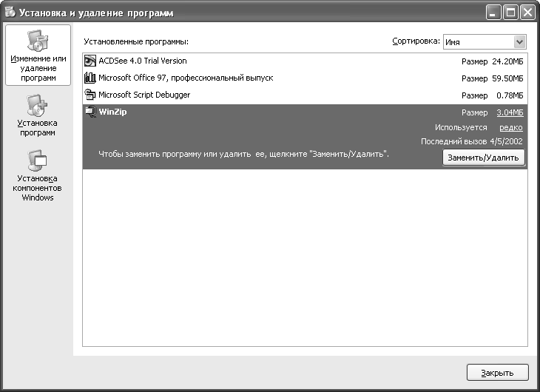Click the Изменение или удаление программ label
Viewport: 540px width, 392px height.
(x=38, y=68)
